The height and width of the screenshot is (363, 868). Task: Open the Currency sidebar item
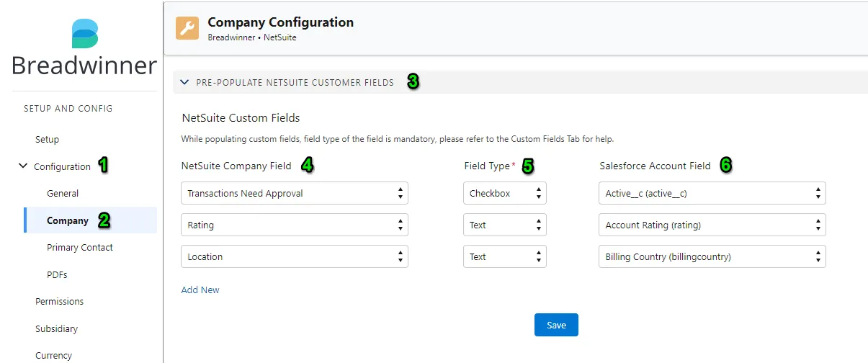coord(54,355)
